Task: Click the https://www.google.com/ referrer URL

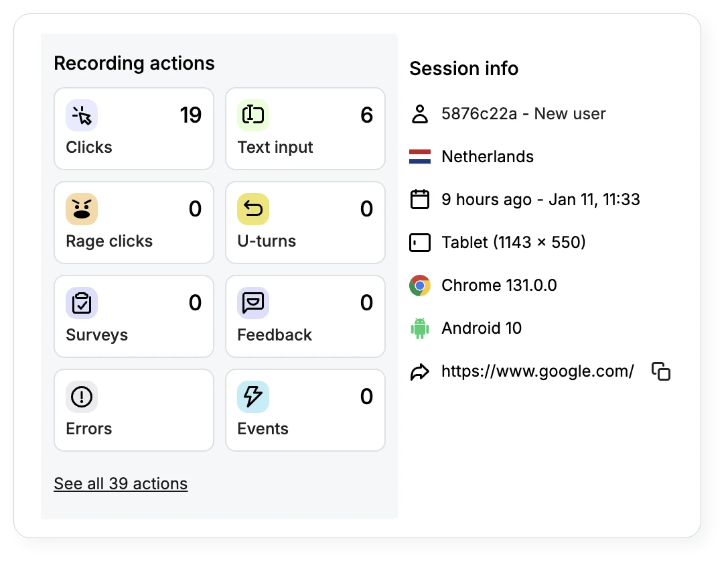Action: pos(537,371)
